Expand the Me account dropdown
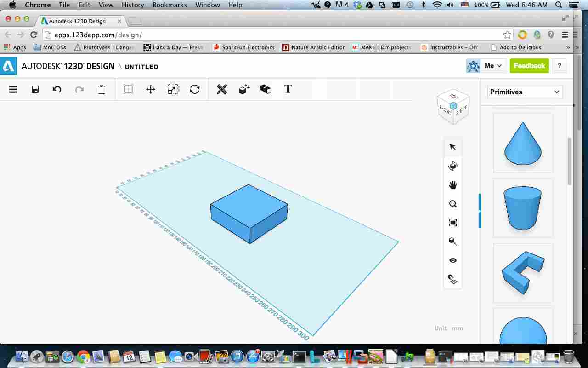588x368 pixels. click(x=494, y=66)
